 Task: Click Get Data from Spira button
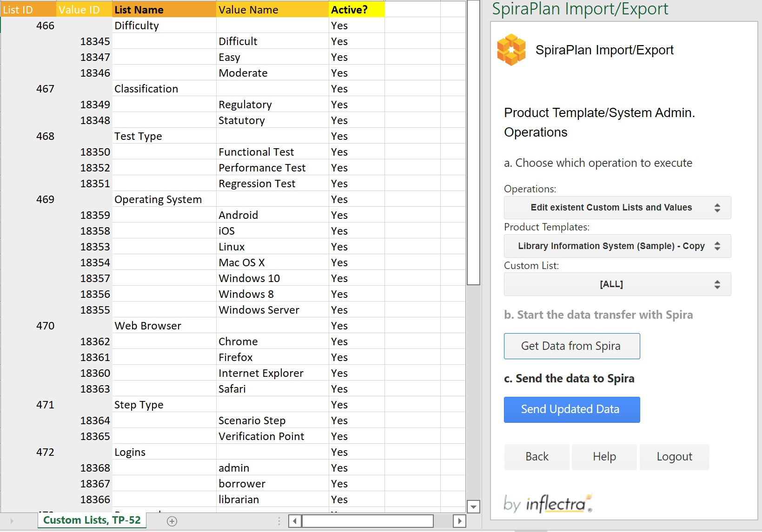[x=572, y=346]
